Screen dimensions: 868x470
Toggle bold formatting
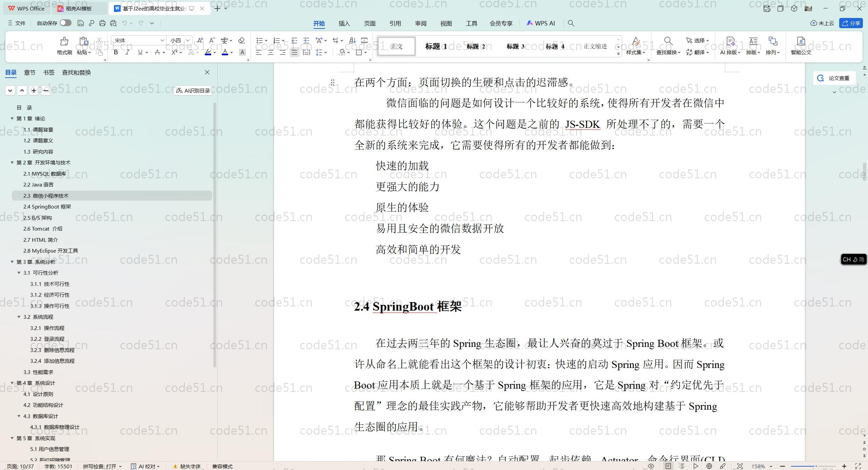tap(116, 52)
